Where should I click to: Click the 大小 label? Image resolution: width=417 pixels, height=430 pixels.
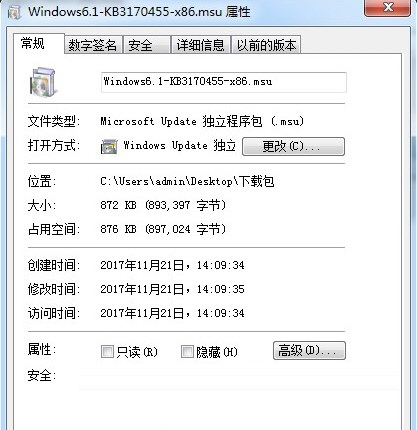tap(42, 205)
